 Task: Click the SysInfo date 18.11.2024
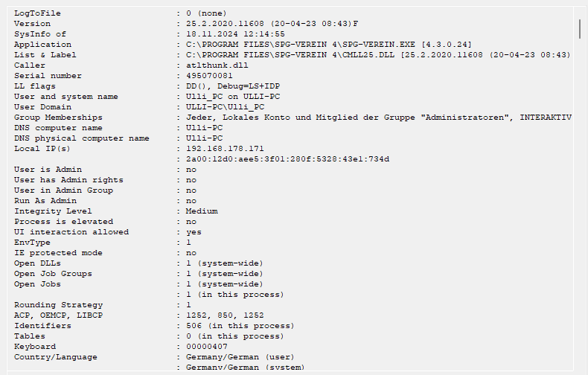point(212,34)
